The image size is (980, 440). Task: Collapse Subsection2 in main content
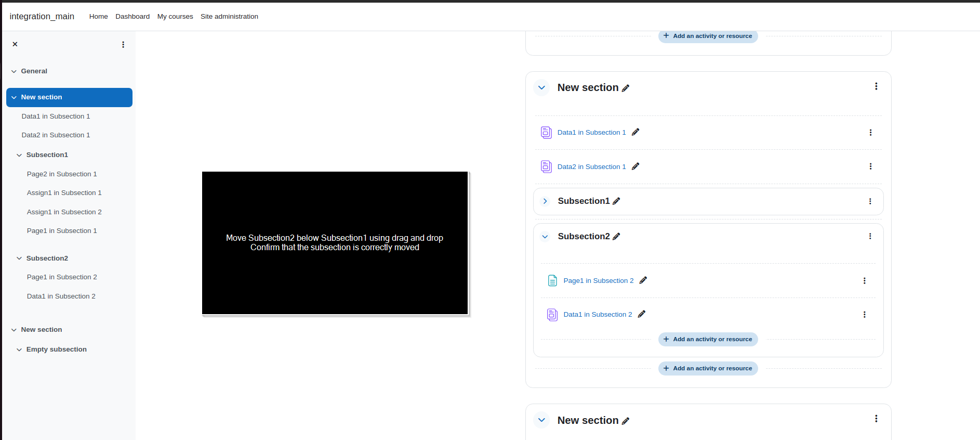click(545, 237)
